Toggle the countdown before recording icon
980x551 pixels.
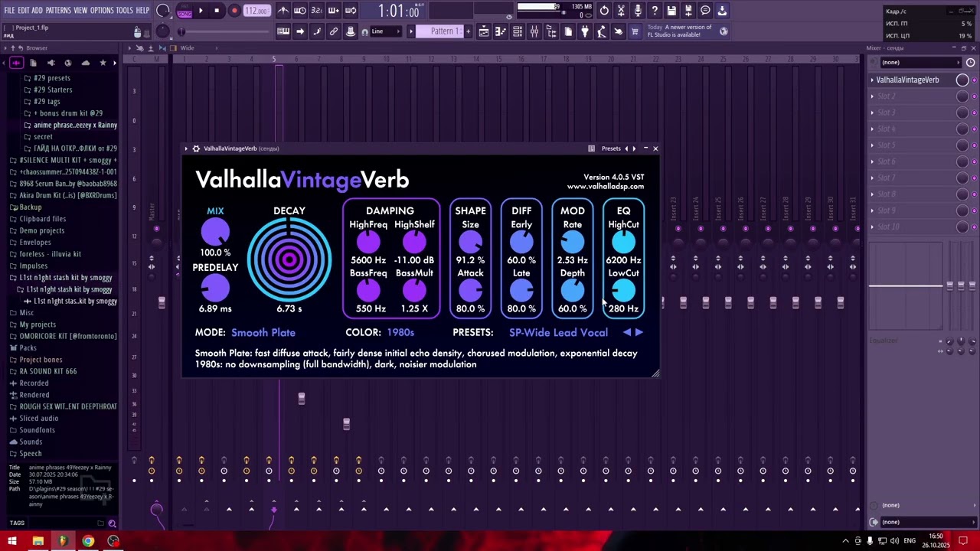[317, 11]
